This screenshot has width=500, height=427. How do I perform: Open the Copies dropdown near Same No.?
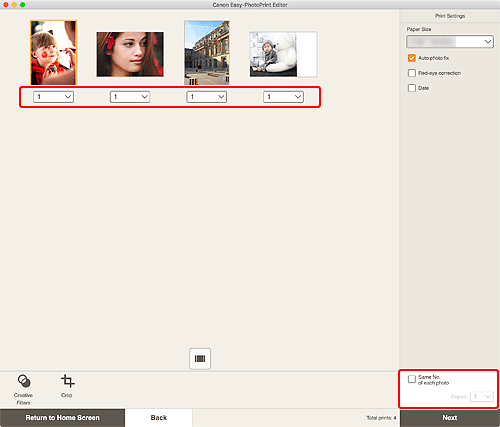pos(482,396)
